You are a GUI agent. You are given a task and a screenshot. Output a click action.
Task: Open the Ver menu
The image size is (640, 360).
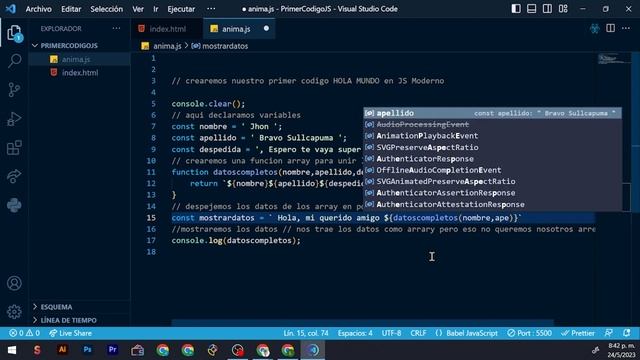(138, 9)
